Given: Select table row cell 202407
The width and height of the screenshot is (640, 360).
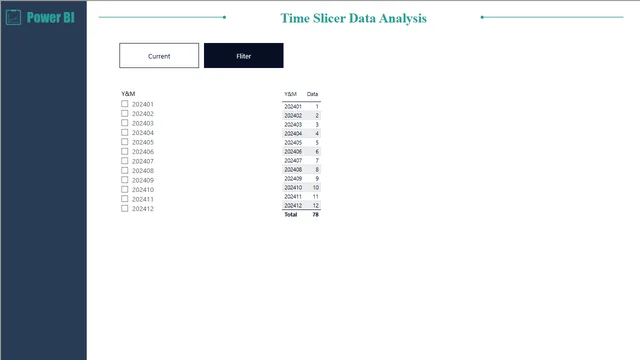Looking at the screenshot, I should (x=293, y=160).
